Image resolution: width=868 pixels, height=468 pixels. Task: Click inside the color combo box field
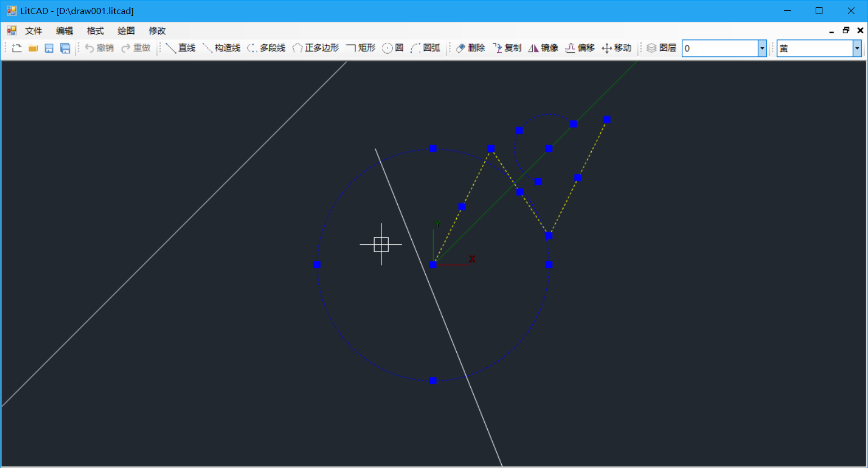point(815,48)
